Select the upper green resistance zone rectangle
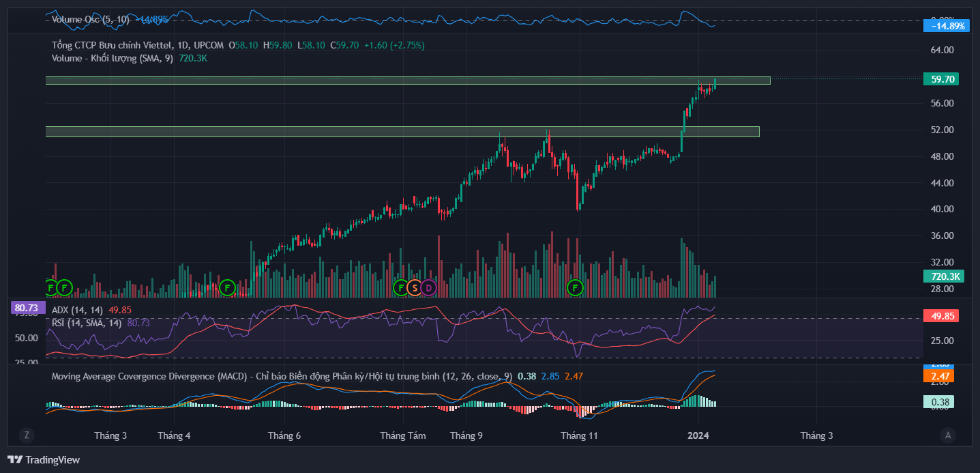Image resolution: width=980 pixels, height=473 pixels. (408, 81)
